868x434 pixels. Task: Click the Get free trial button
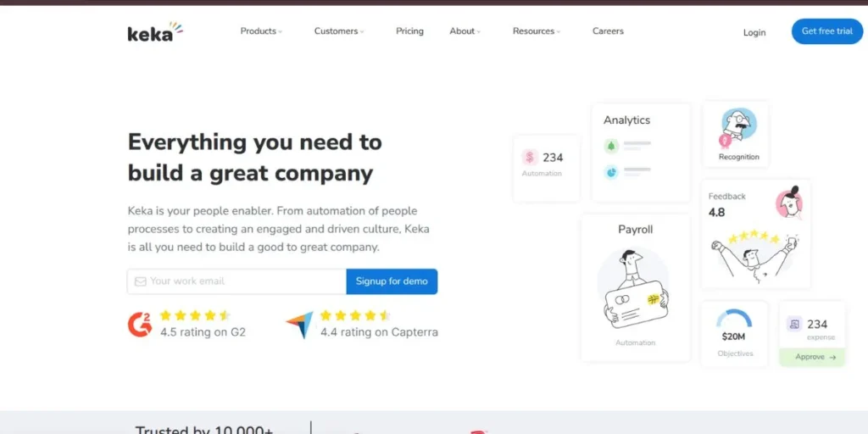pyautogui.click(x=827, y=31)
